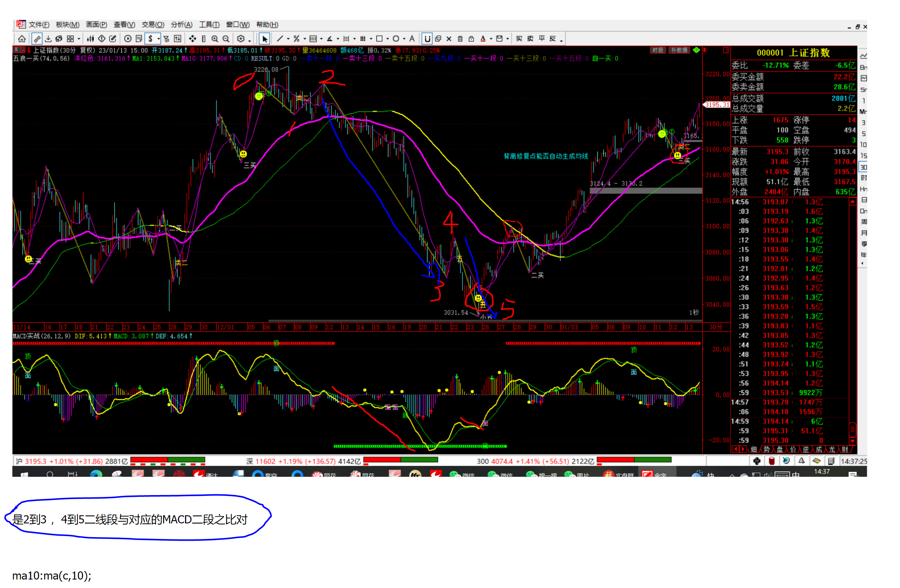900x588 pixels.
Task: Select the 周 weekly period
Action: click(863, 222)
